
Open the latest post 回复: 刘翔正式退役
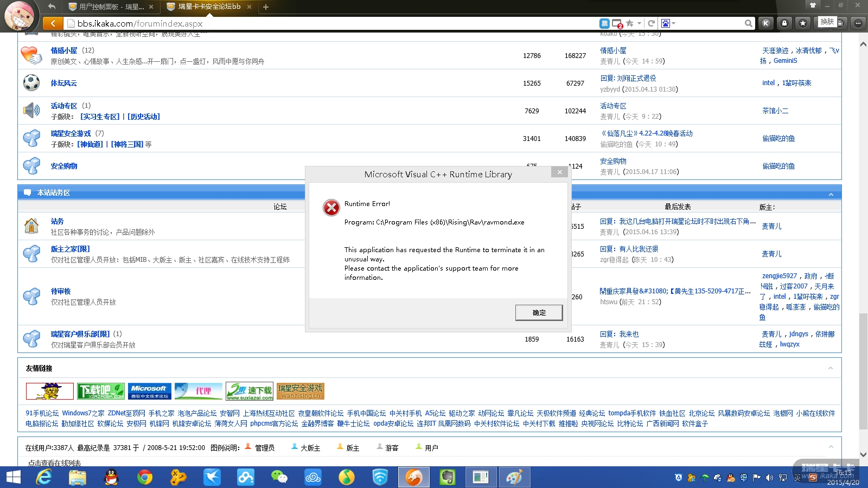[x=628, y=78]
